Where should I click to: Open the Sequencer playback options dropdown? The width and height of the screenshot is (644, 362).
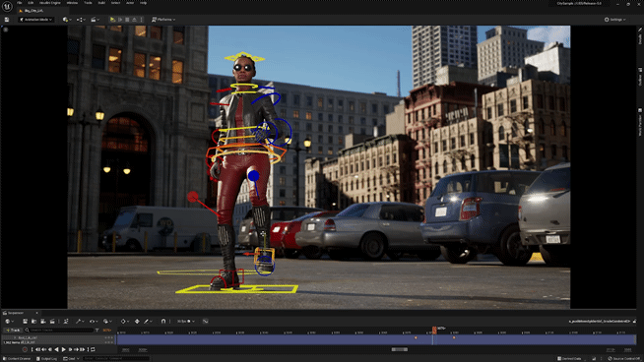click(107, 322)
